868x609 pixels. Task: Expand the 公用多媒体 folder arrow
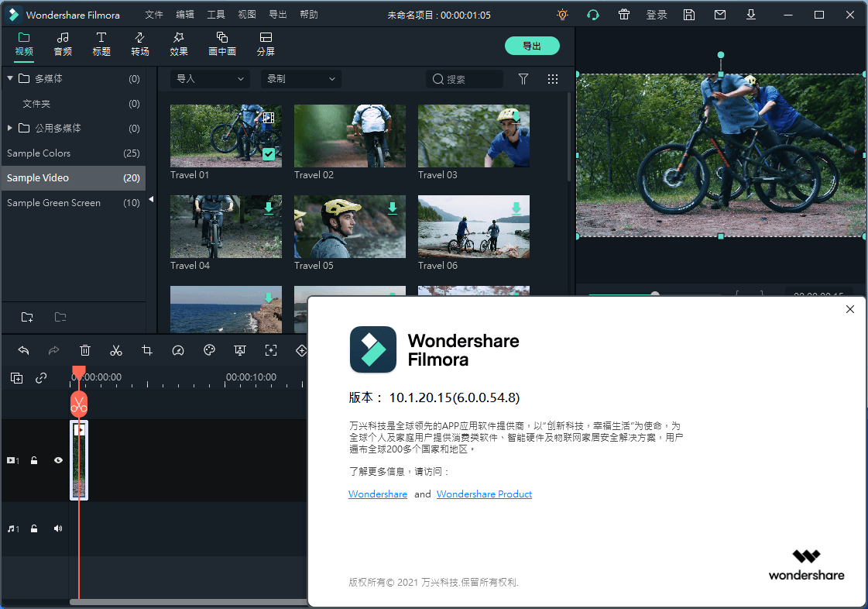coord(10,128)
